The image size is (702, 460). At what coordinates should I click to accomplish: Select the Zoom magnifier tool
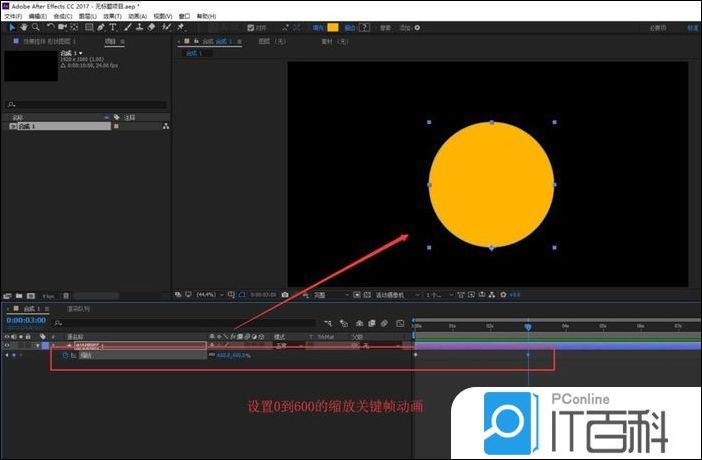34,27
